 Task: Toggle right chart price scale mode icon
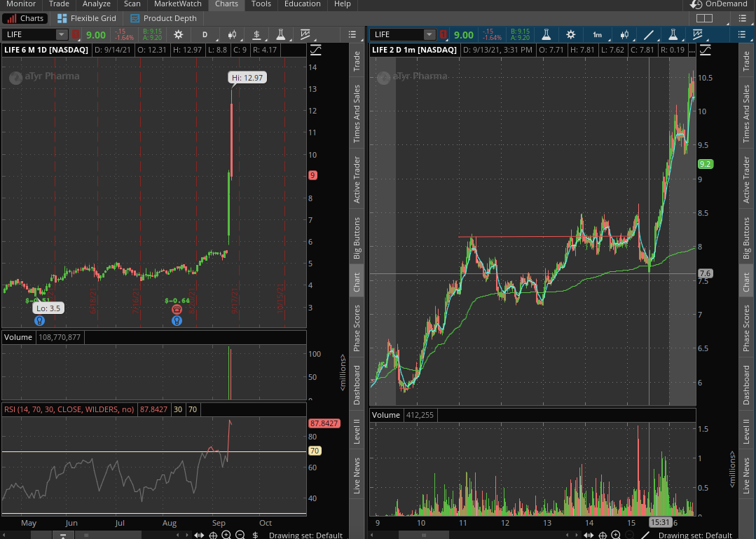[706, 50]
